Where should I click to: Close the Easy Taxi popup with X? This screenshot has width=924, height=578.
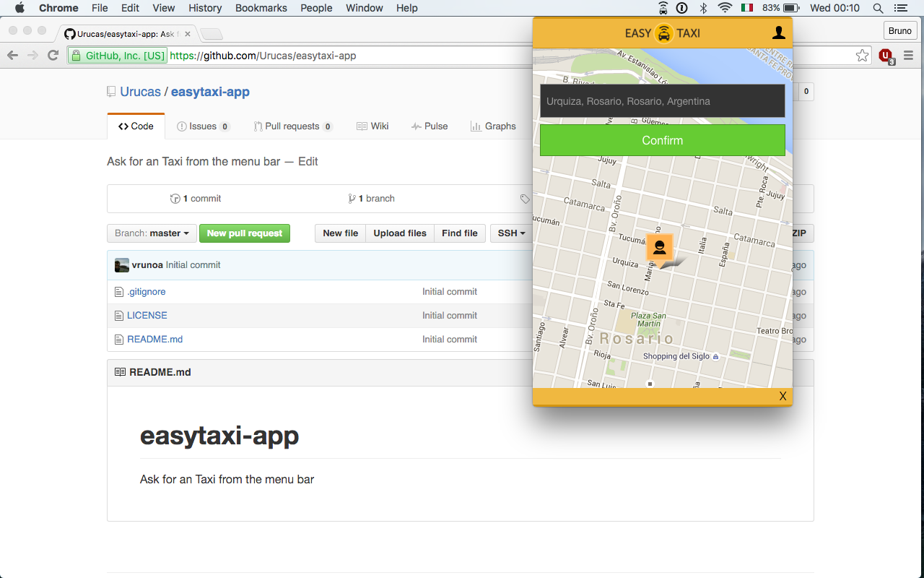pyautogui.click(x=783, y=396)
